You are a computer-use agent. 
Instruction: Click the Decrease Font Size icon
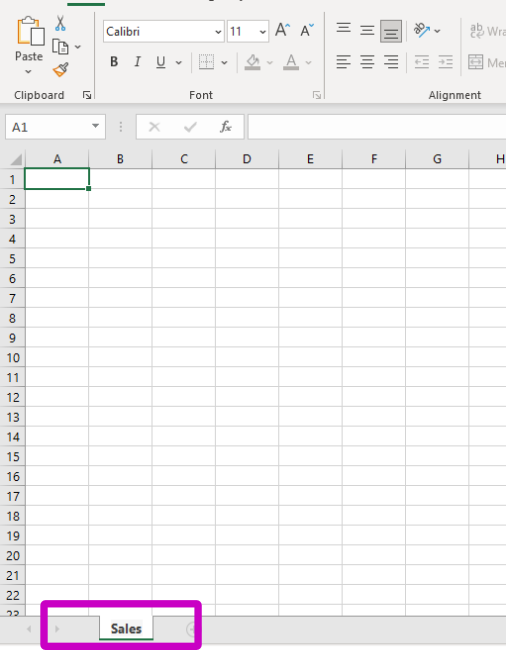click(x=307, y=30)
